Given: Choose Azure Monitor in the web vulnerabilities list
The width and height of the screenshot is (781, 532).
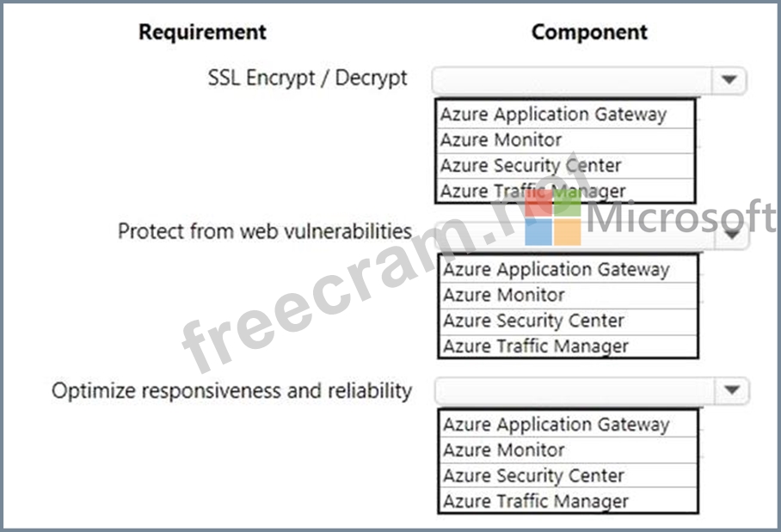Looking at the screenshot, I should tap(568, 296).
